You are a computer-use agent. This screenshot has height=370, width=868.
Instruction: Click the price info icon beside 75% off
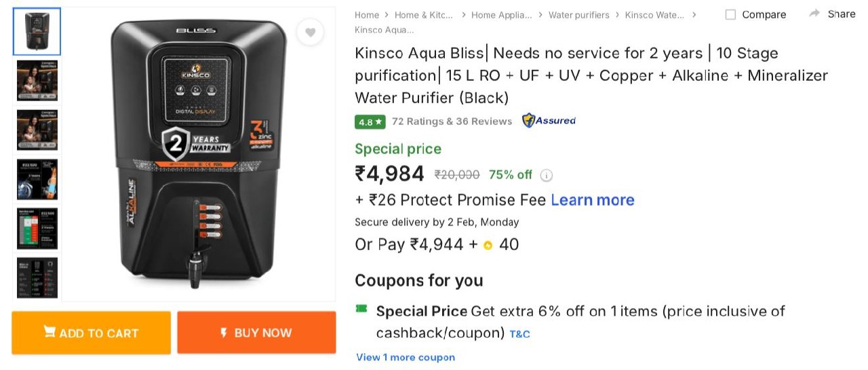[x=547, y=175]
